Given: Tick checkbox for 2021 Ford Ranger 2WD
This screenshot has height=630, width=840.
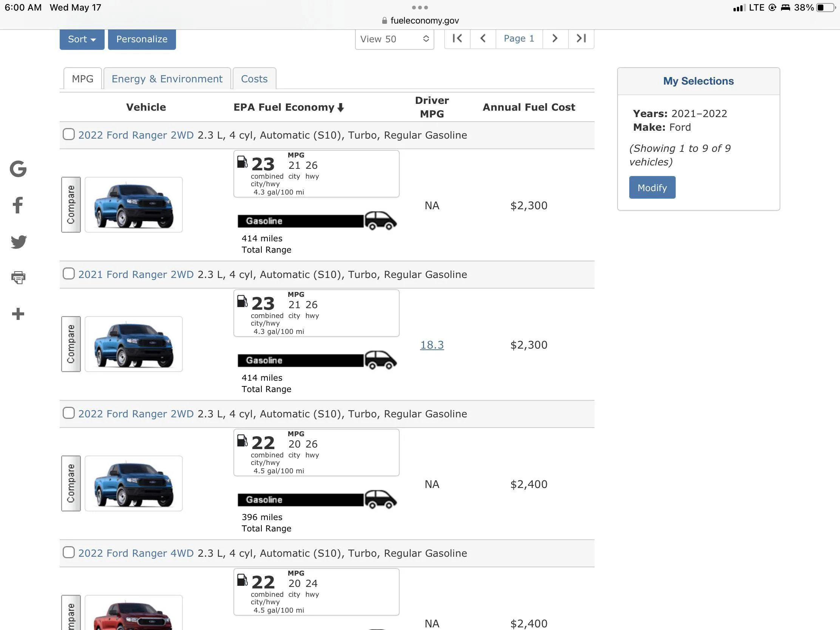Looking at the screenshot, I should 69,273.
